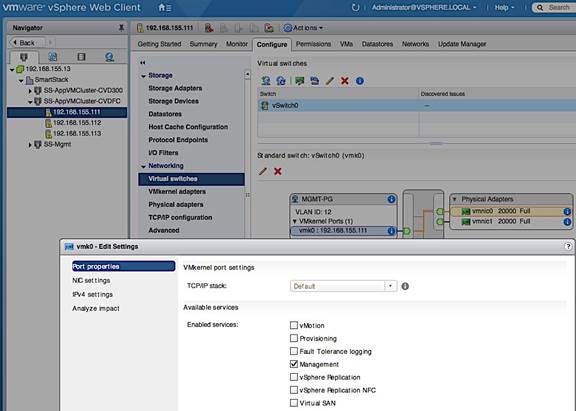
Task: Collapse the configure side menu arrows
Action: click(143, 63)
